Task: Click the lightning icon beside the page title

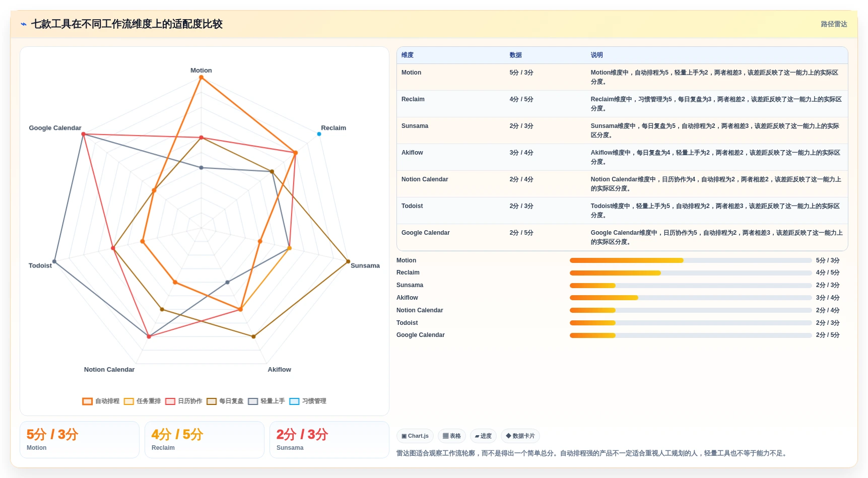Action: click(x=24, y=24)
